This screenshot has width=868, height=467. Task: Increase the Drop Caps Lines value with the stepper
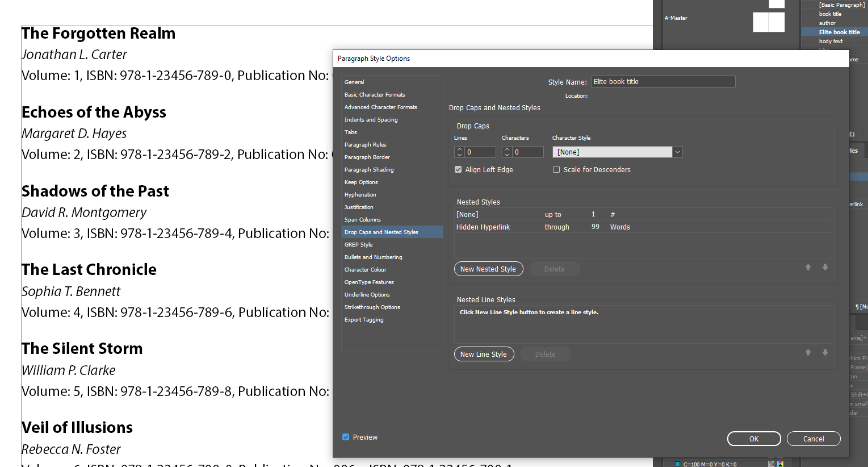coord(459,149)
